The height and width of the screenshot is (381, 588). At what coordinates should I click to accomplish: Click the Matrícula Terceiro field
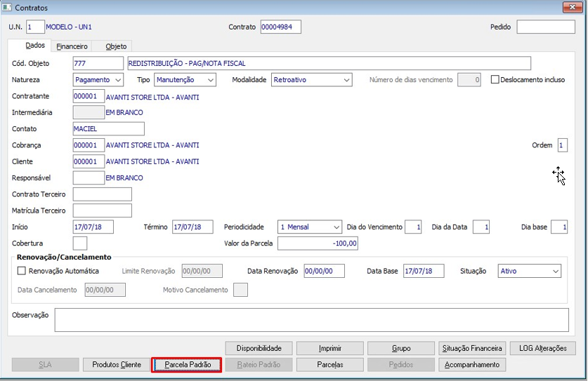pyautogui.click(x=103, y=210)
